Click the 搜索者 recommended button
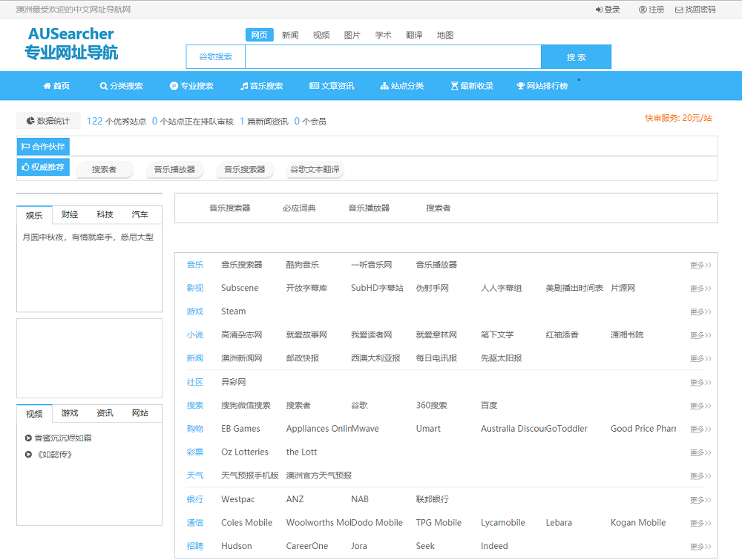Image resolution: width=742 pixels, height=560 pixels. (x=104, y=169)
